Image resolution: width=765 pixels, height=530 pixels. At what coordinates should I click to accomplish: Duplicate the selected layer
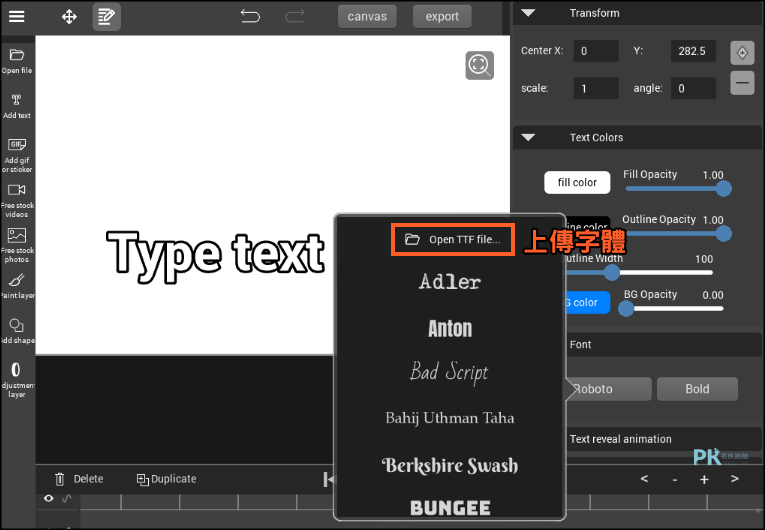pos(166,479)
